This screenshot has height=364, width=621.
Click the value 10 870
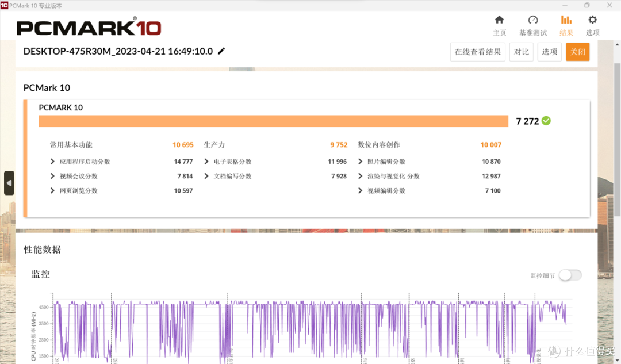(491, 162)
